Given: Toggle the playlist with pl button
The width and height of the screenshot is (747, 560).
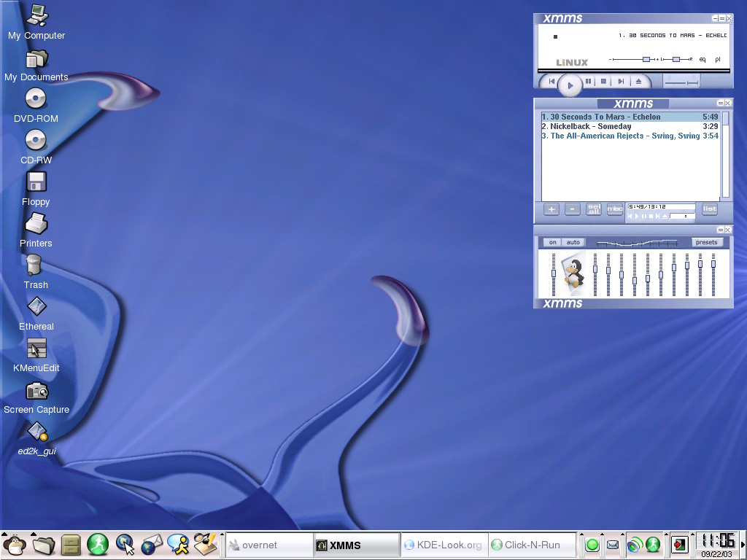Looking at the screenshot, I should point(718,60).
